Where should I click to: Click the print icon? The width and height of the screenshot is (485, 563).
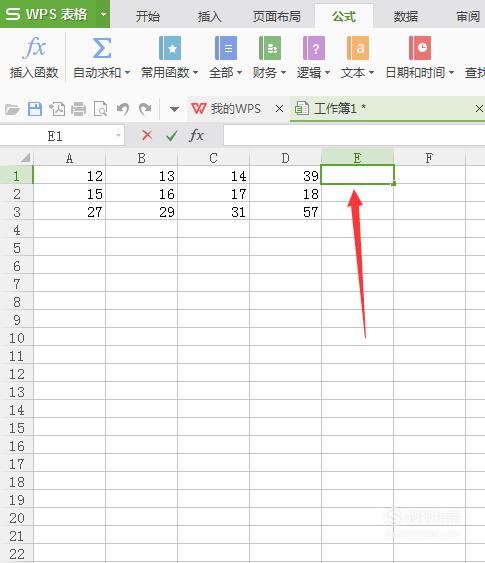coord(79,109)
